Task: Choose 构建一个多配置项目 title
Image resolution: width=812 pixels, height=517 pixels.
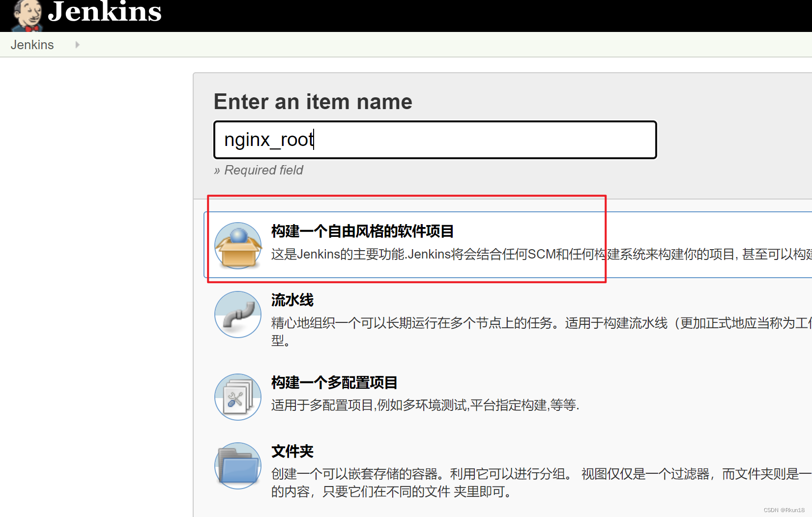Action: tap(334, 382)
